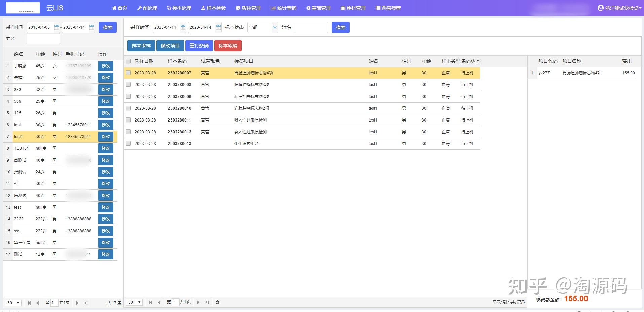This screenshot has height=312, width=644.
Task: Click the 质控管理 quality control icon
Action: pyautogui.click(x=237, y=8)
